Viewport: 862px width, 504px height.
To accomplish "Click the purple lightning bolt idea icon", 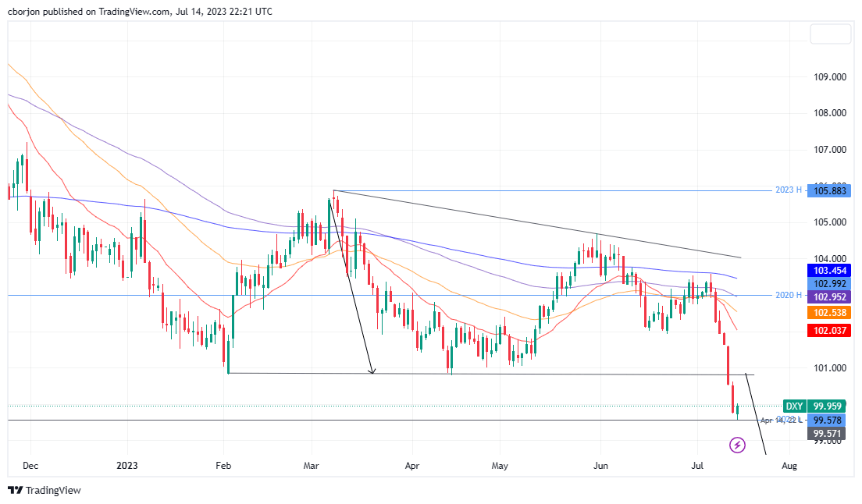I will click(737, 445).
